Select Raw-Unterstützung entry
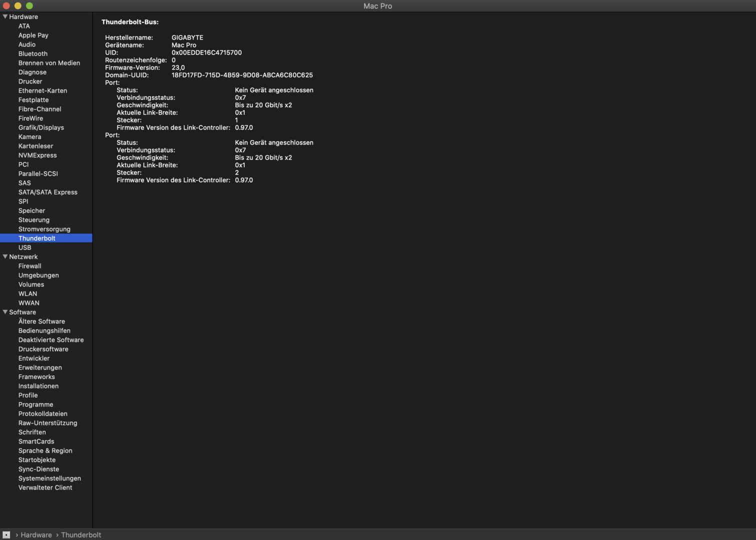The image size is (756, 540). click(x=48, y=423)
